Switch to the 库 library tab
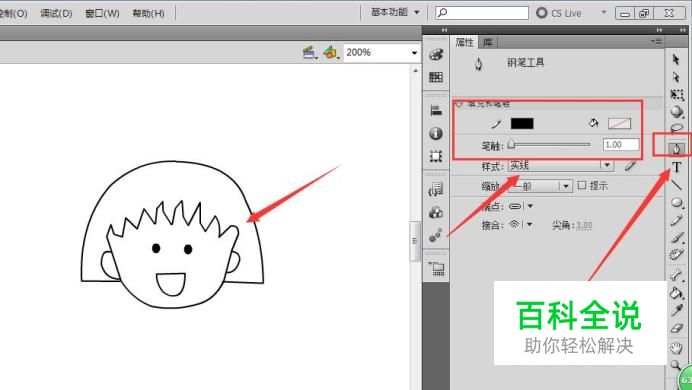 click(488, 42)
